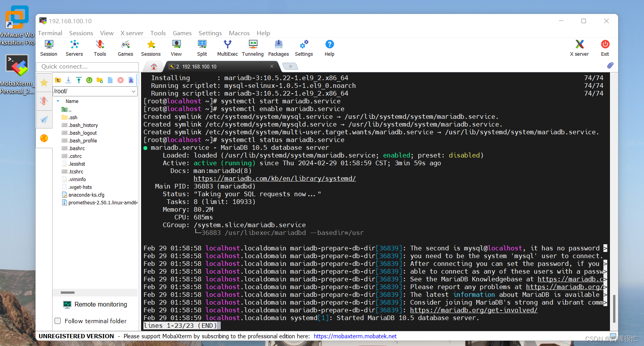Open the Tools sidebar tab with knife icon

(x=44, y=101)
